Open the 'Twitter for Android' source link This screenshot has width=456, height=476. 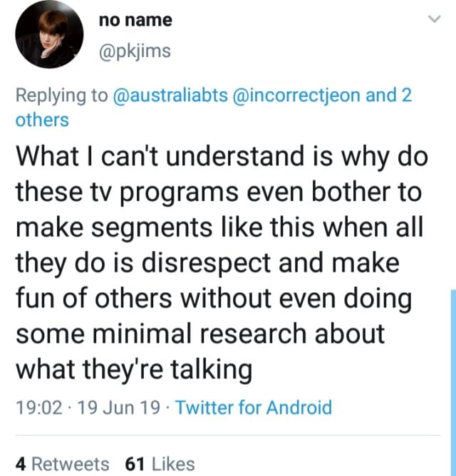(x=254, y=408)
